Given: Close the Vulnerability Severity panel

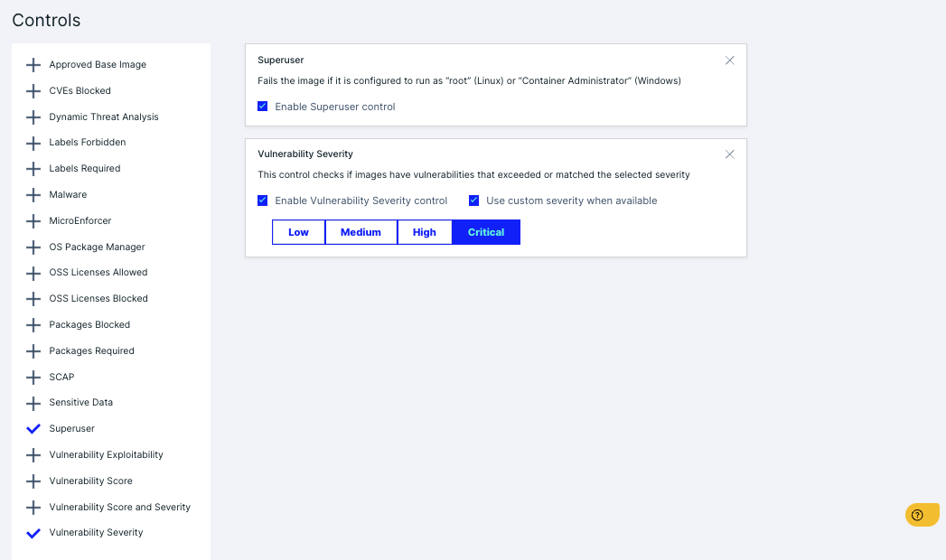Looking at the screenshot, I should pos(729,154).
